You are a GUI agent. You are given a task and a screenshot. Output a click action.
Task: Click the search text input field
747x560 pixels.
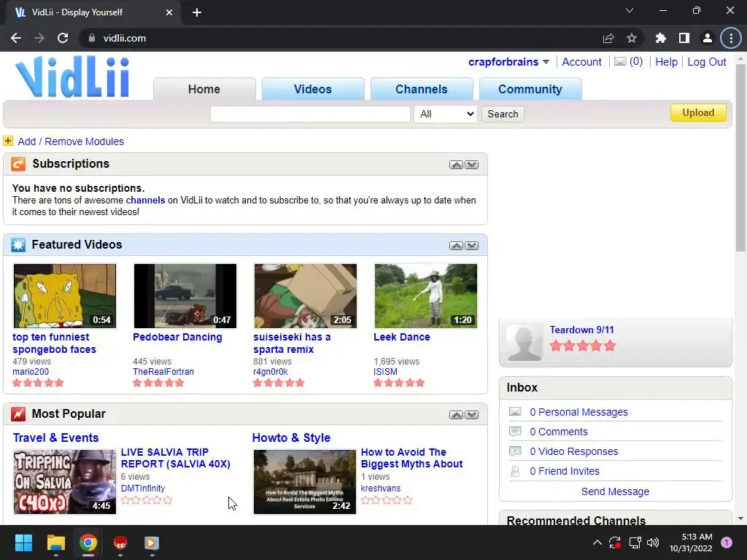tap(310, 114)
